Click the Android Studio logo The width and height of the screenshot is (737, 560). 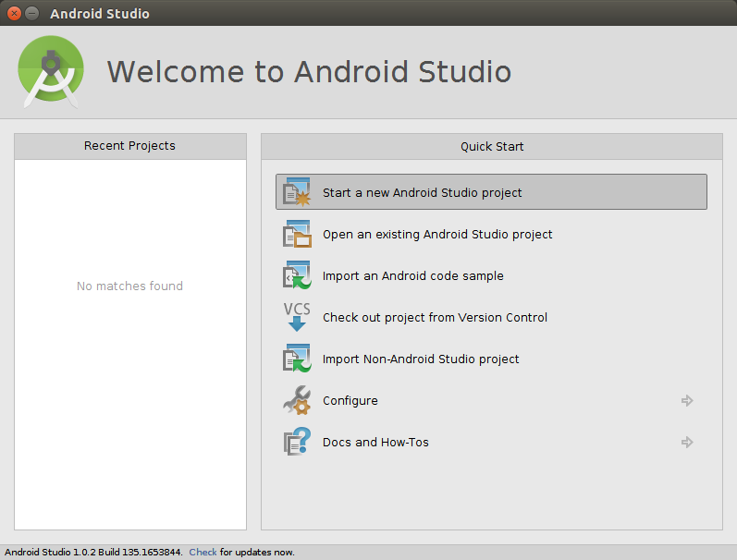coord(51,71)
